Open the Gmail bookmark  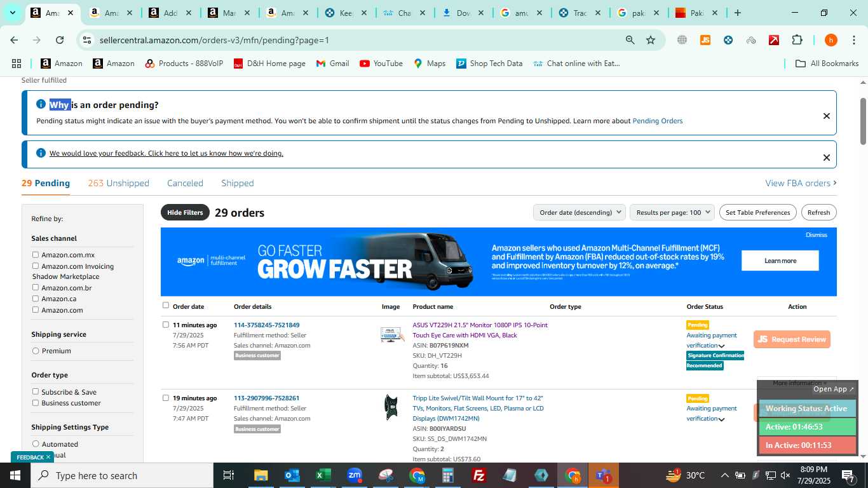pyautogui.click(x=333, y=64)
